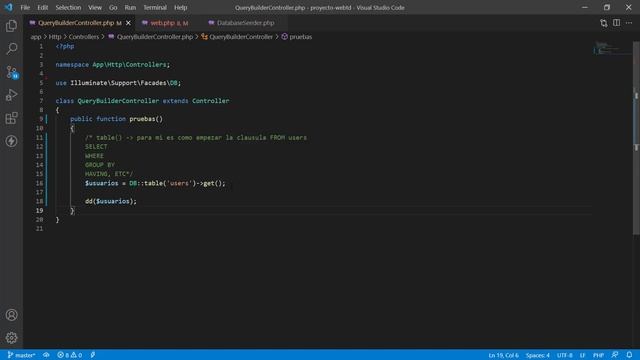Open notifications bell in status bar
This screenshot has width=640, height=360.
[x=629, y=355]
